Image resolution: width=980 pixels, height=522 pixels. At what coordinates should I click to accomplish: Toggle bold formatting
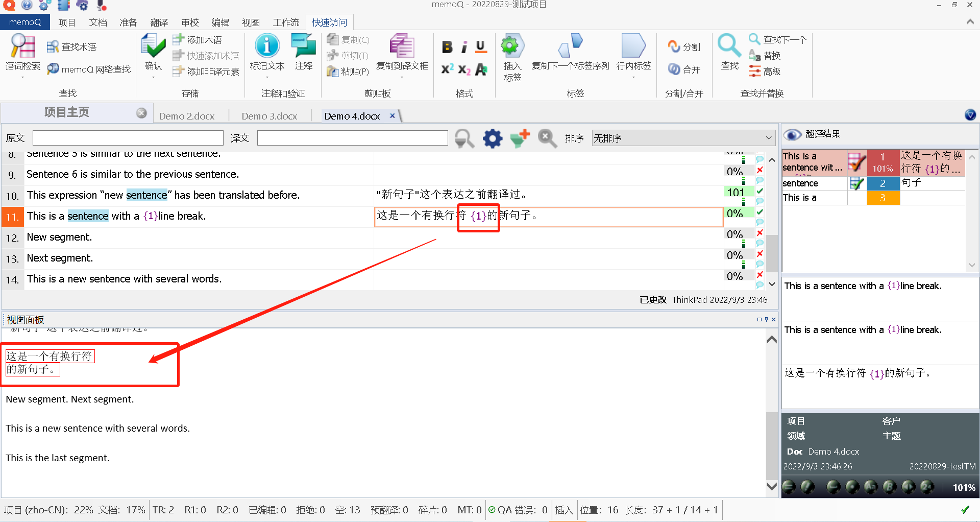point(447,47)
